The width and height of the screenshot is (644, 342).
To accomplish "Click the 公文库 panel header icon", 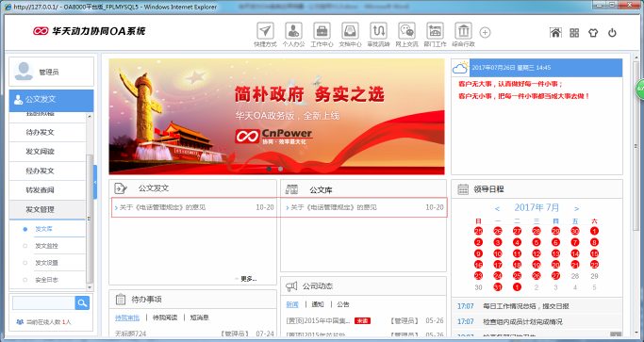I will [x=292, y=189].
